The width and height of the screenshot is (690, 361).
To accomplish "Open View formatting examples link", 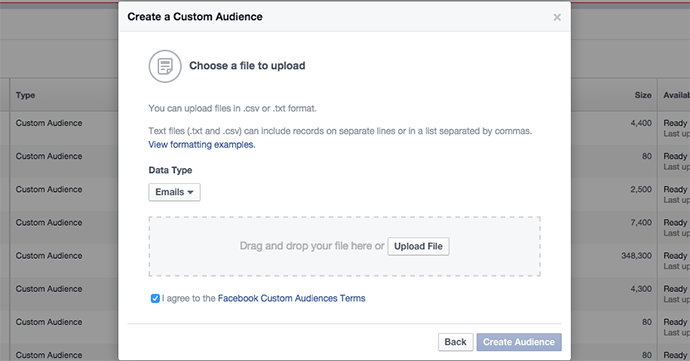I will [202, 144].
